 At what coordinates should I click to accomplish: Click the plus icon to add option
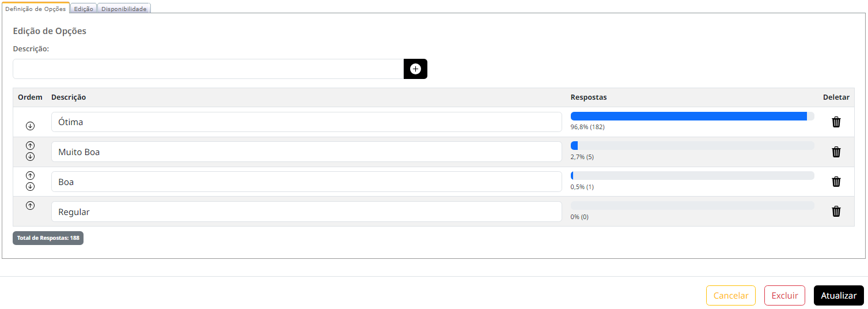click(x=415, y=69)
